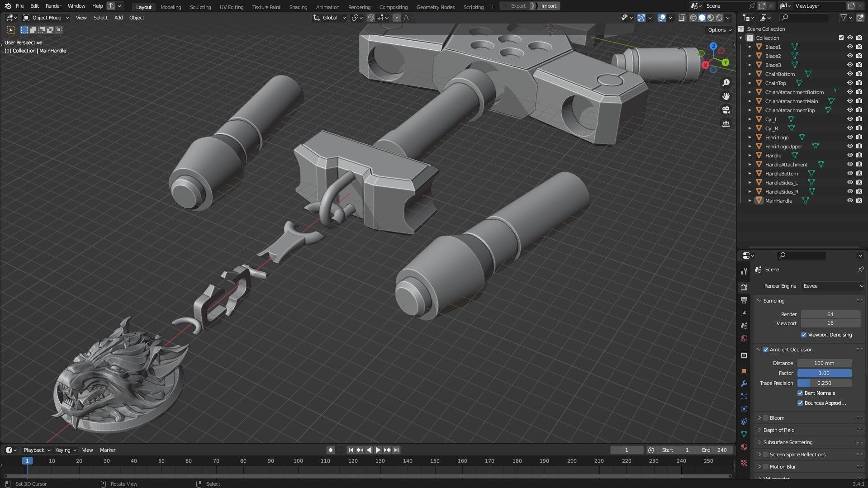Select solid viewport shading

(x=702, y=18)
